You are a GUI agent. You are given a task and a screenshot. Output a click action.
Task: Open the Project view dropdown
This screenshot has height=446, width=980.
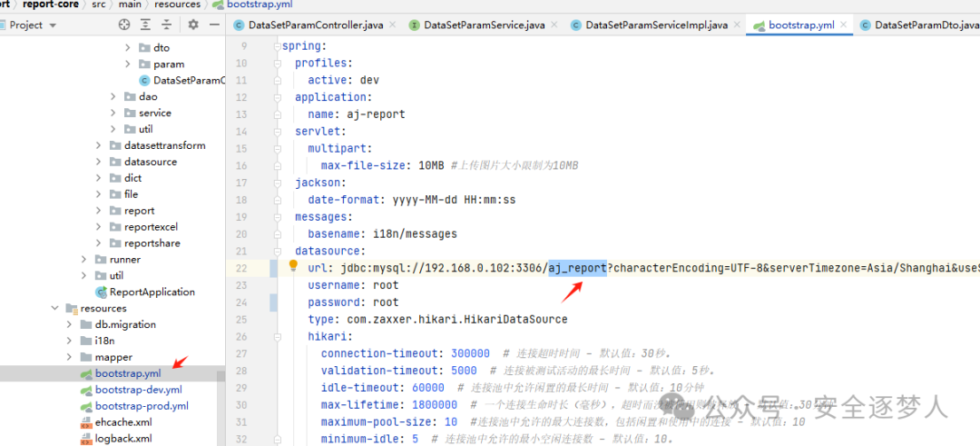[x=53, y=25]
